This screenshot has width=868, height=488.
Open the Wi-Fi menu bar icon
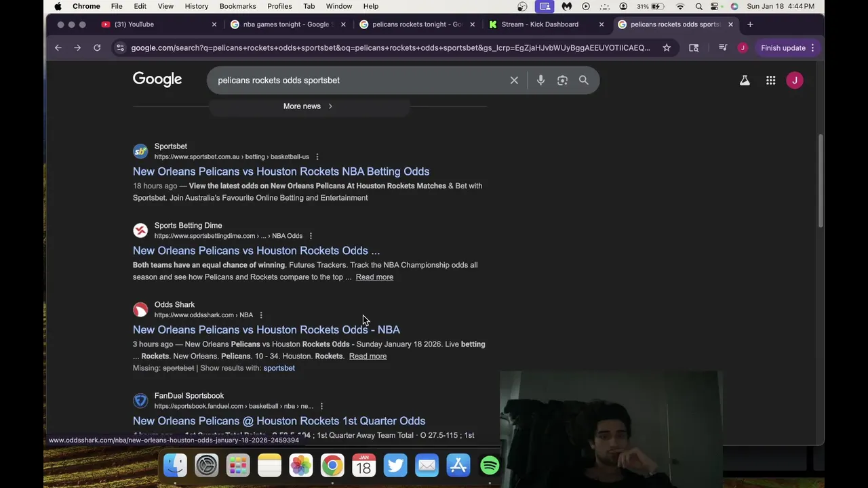click(680, 6)
